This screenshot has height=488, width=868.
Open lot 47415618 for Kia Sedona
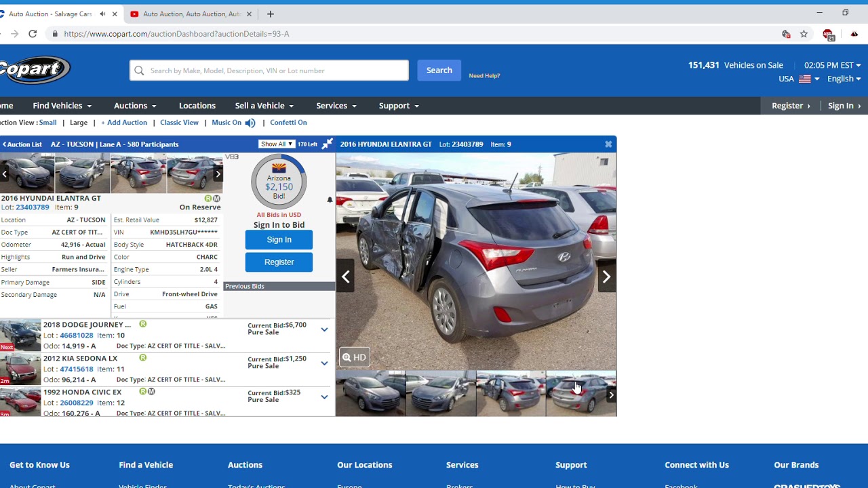click(x=76, y=369)
